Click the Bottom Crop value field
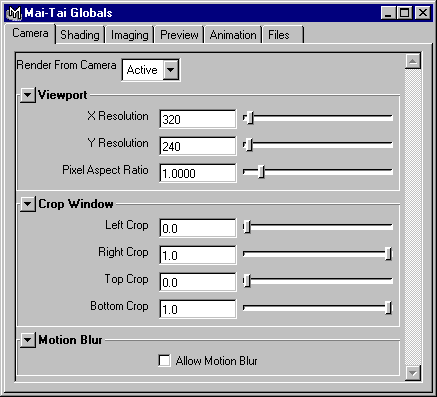Image resolution: width=437 pixels, height=397 pixels. click(198, 309)
